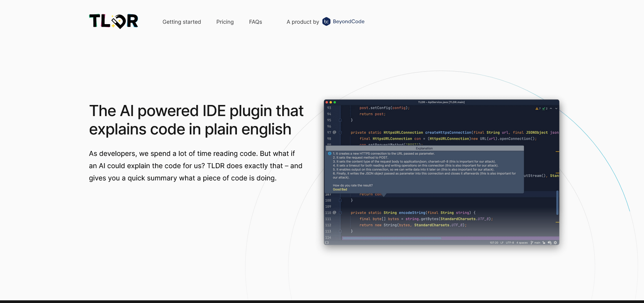This screenshot has height=303, width=644.
Task: Click the git branch 'main' in the status bar
Action: coord(536,242)
